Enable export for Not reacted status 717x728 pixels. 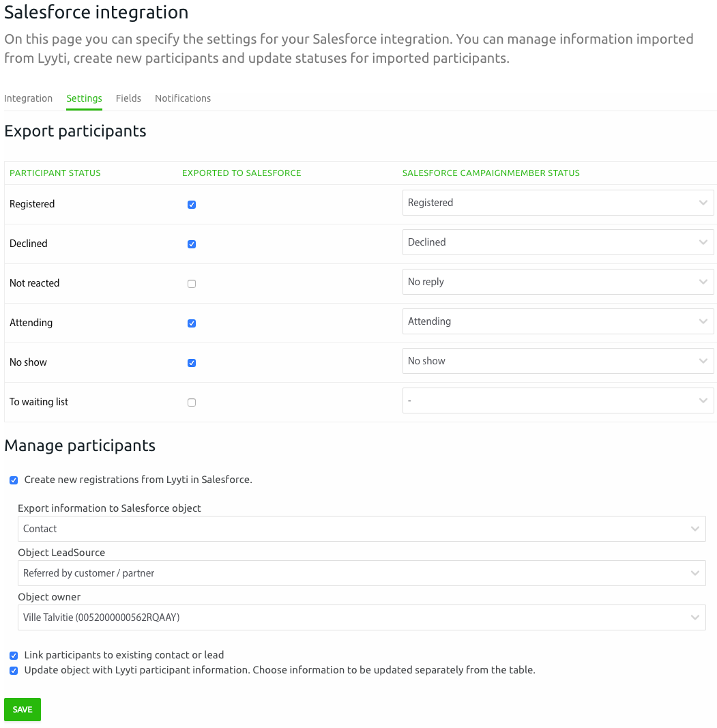click(x=192, y=284)
